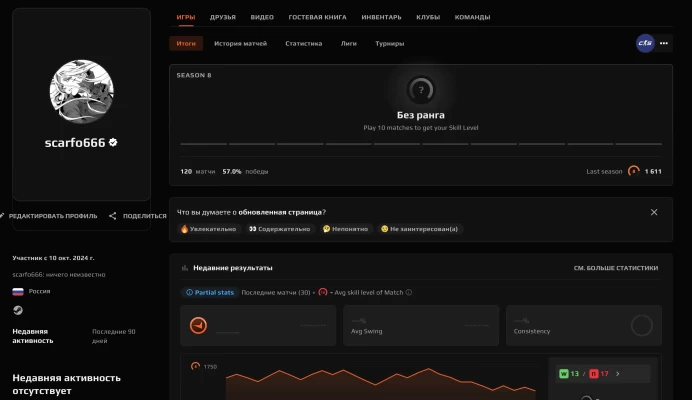Open the Статистика sub-tab
Screen dimensions: 692x400
[304, 43]
